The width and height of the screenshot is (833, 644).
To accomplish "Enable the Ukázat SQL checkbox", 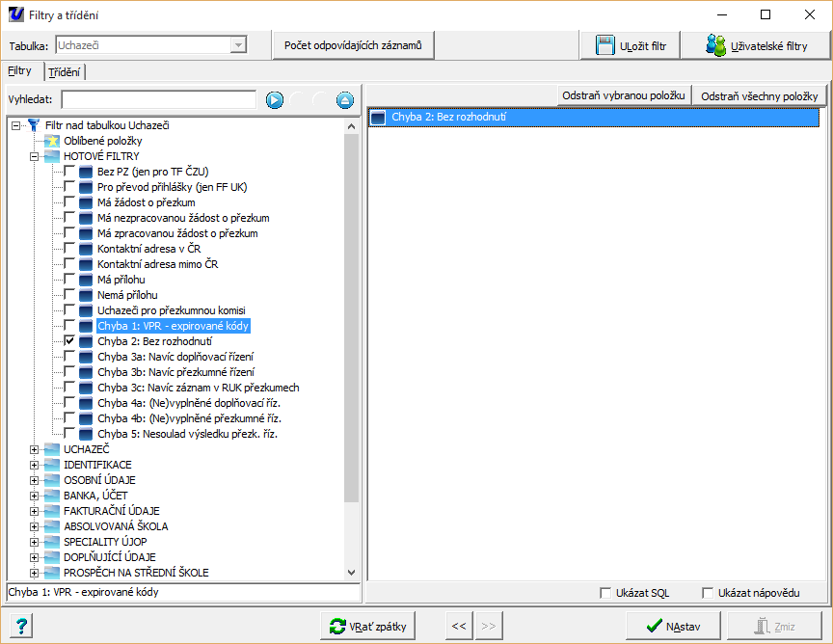I will click(x=605, y=593).
